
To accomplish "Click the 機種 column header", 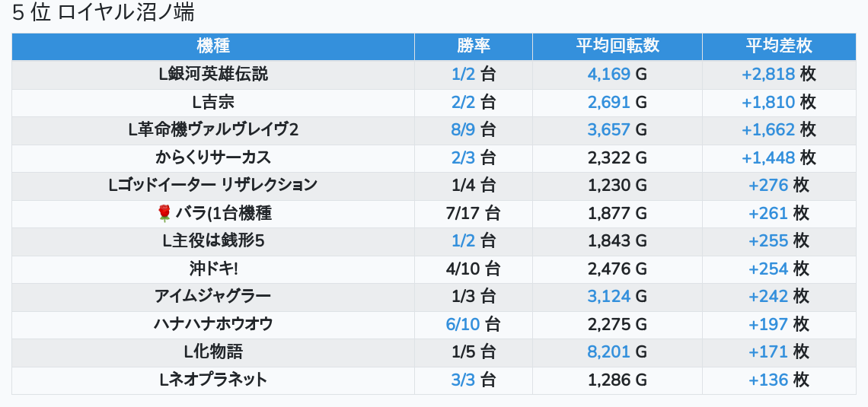I will 213,46.
